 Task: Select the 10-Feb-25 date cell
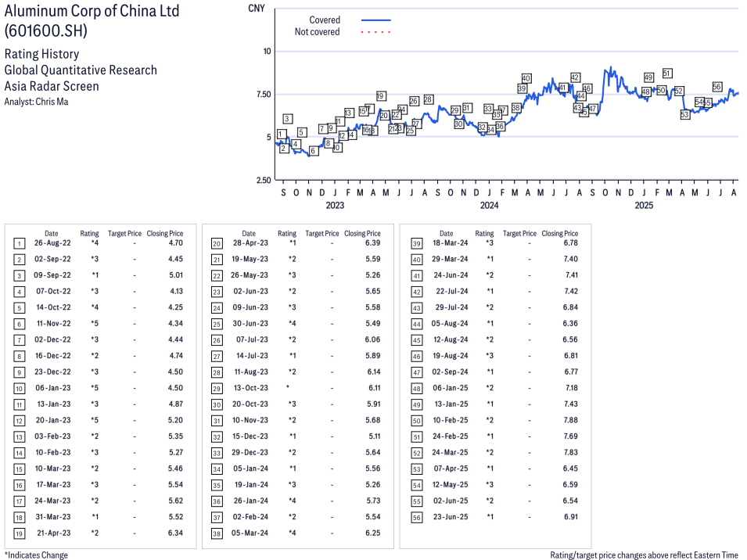pyautogui.click(x=451, y=420)
